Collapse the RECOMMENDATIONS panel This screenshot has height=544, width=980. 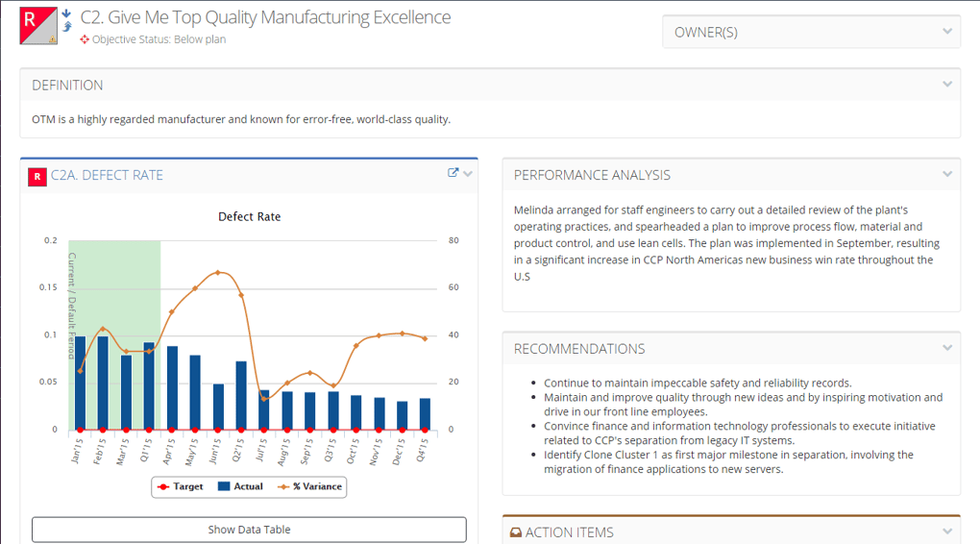point(947,348)
